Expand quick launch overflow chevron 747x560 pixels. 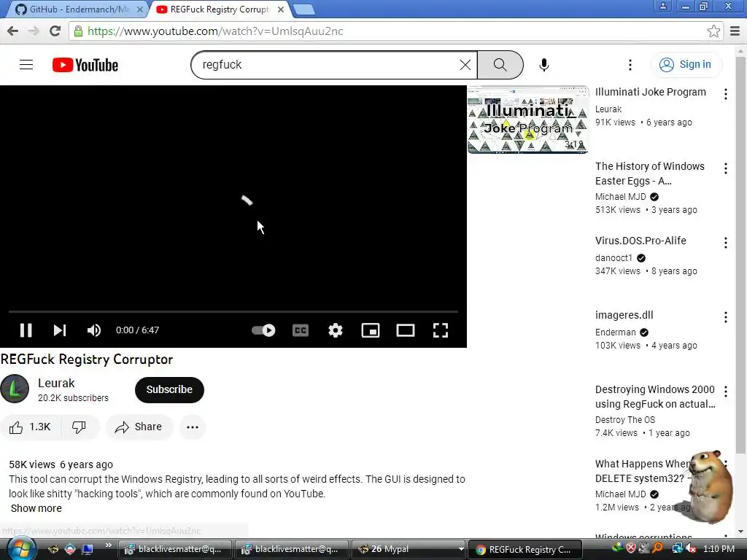(108, 545)
